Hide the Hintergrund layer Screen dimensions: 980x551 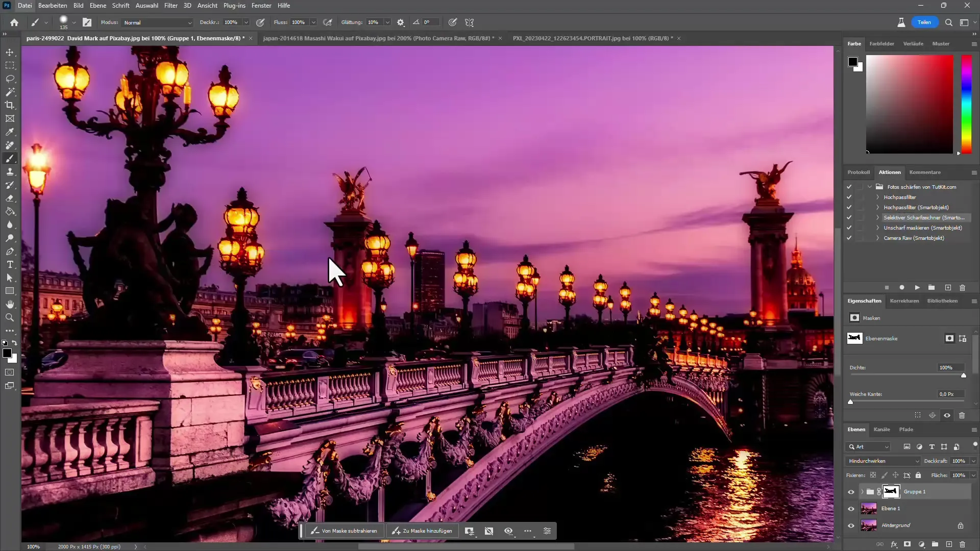click(851, 525)
